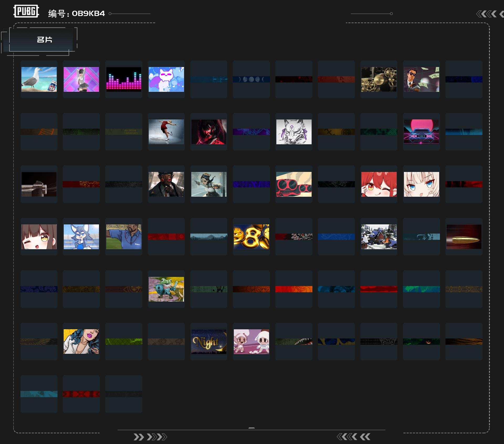Screen dimensions: 504x444
Task: Pick the white fox mask nameplate
Action: click(x=294, y=132)
